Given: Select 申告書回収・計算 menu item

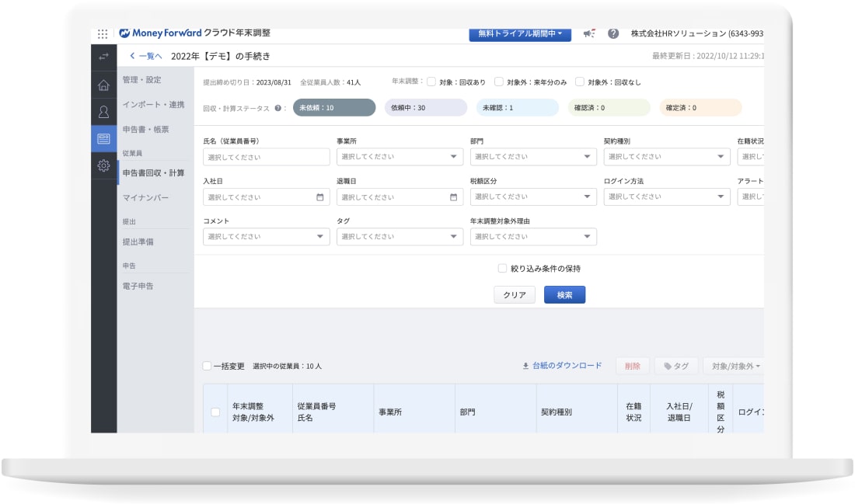Looking at the screenshot, I should (x=153, y=172).
